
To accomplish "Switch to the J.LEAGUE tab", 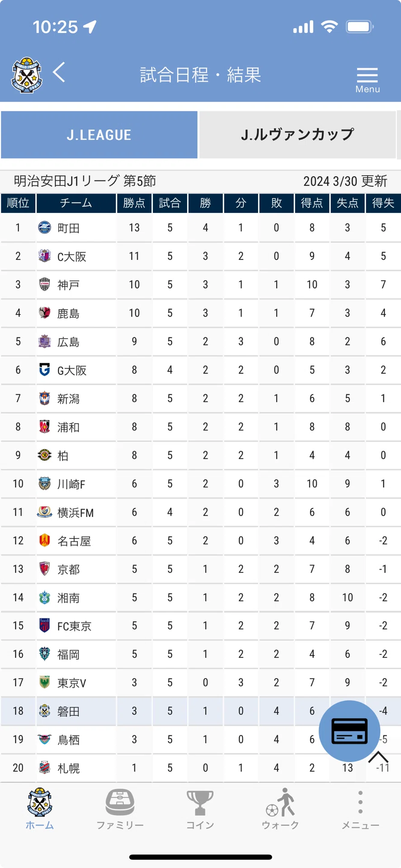I will click(x=99, y=135).
